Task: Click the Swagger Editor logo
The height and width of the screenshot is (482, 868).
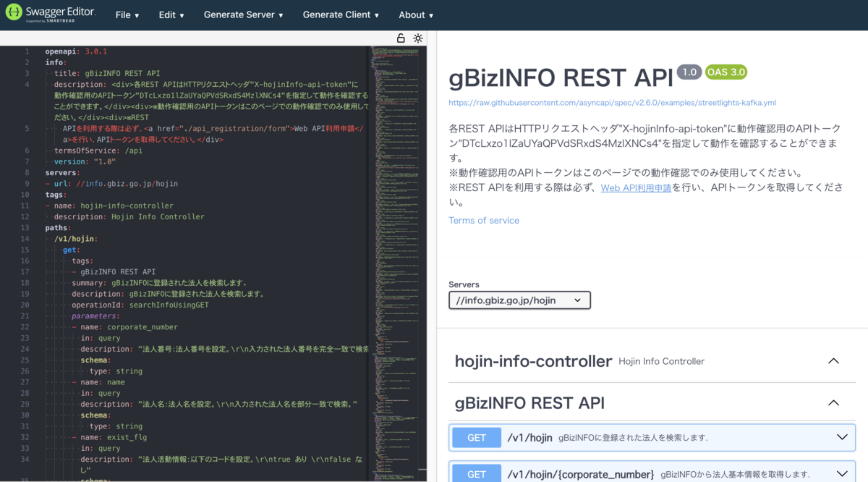Action: 51,14
